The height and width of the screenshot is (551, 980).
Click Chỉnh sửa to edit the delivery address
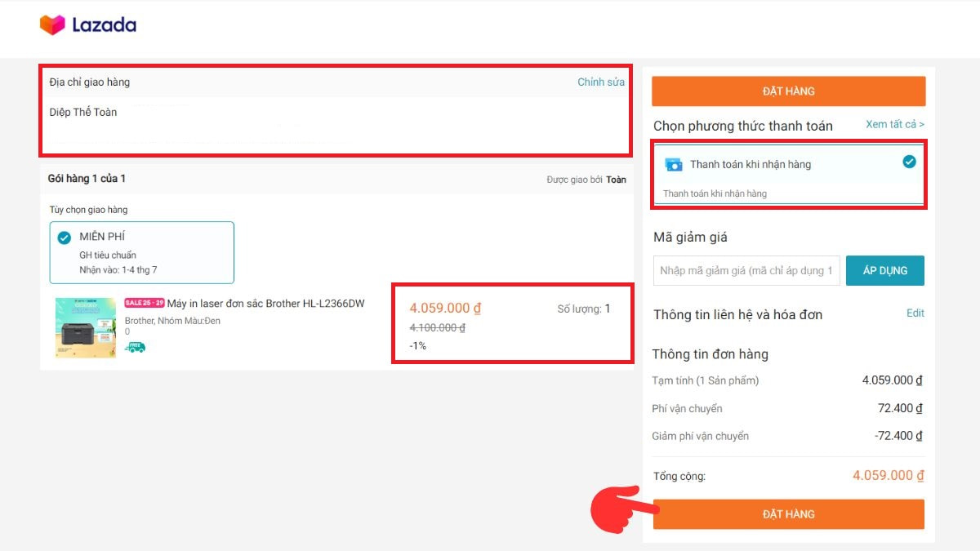tap(601, 82)
